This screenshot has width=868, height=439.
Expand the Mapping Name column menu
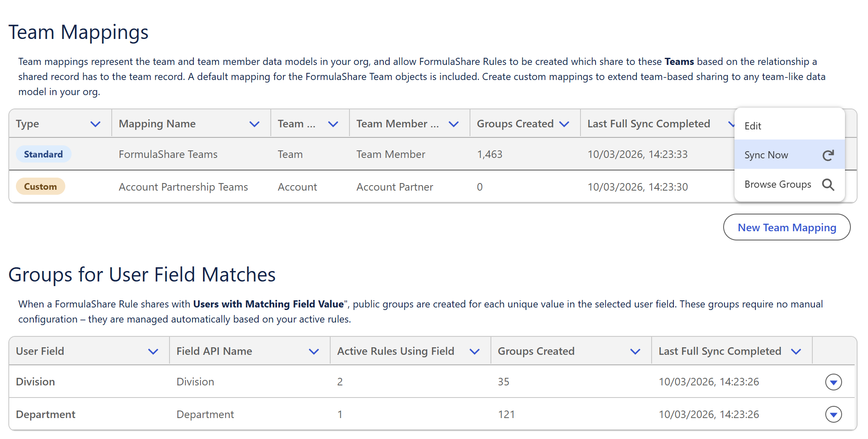click(254, 124)
